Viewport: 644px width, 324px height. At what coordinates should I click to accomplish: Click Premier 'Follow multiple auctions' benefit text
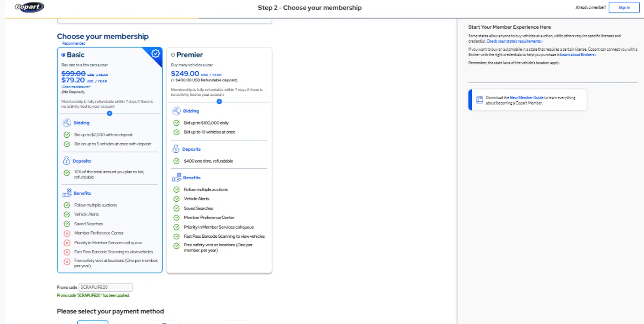[206, 190]
